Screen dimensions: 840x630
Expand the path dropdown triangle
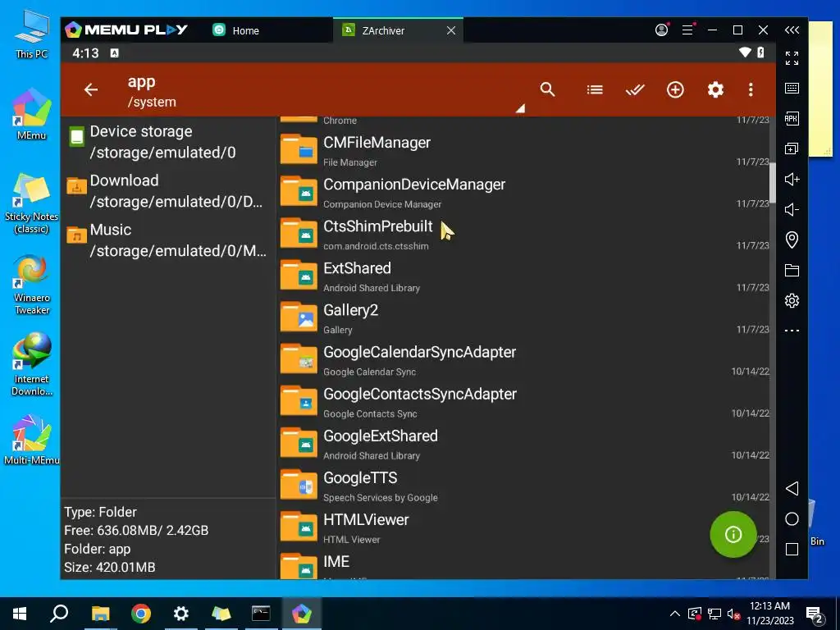click(520, 108)
